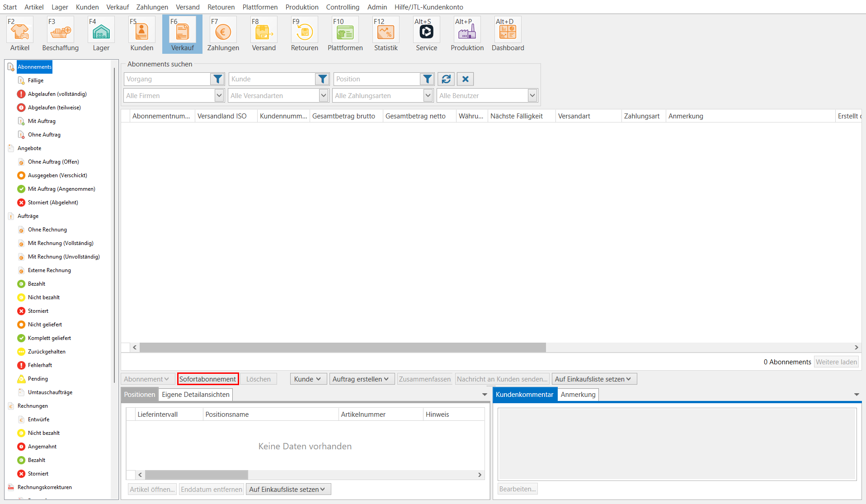This screenshot has height=504, width=866.
Task: Click the filter icon next to Vorgang
Action: 217,79
